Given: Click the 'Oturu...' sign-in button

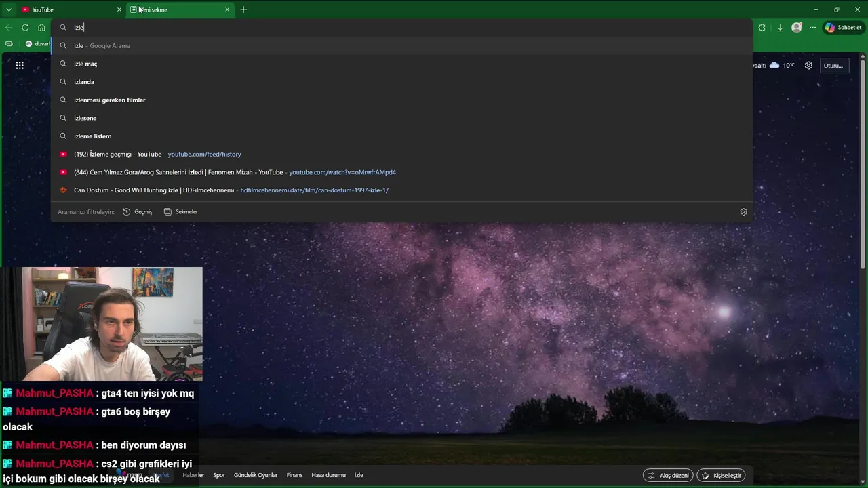Looking at the screenshot, I should click(833, 66).
